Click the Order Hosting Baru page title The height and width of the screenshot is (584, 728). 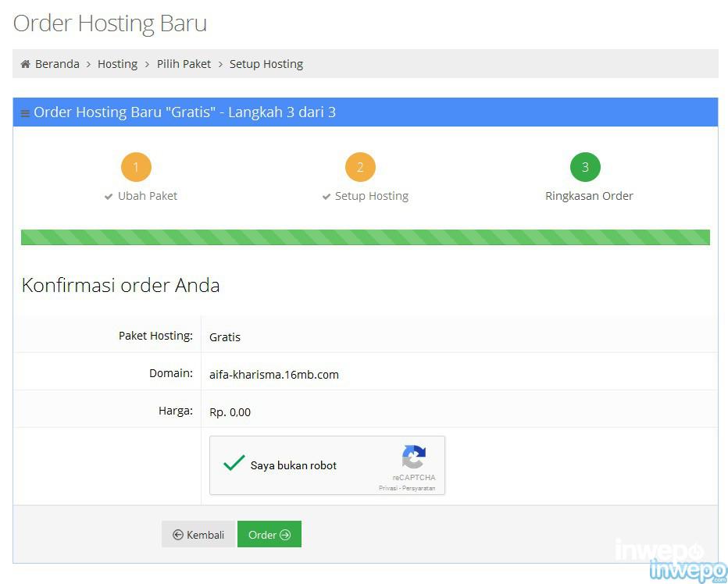point(110,23)
